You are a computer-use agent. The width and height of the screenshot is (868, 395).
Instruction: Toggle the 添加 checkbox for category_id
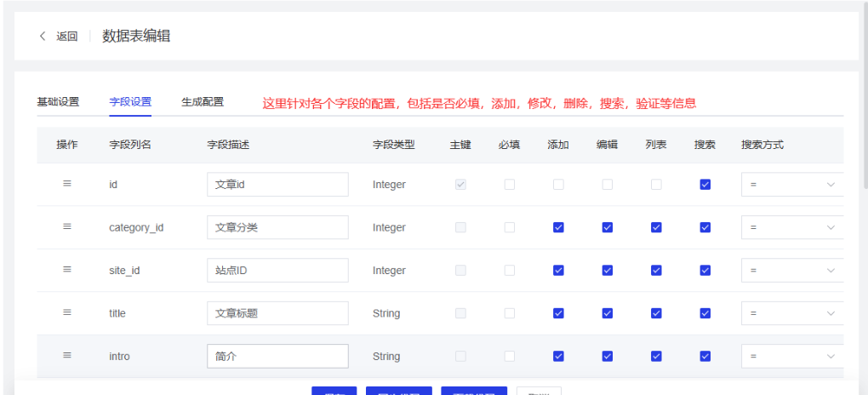tap(558, 227)
